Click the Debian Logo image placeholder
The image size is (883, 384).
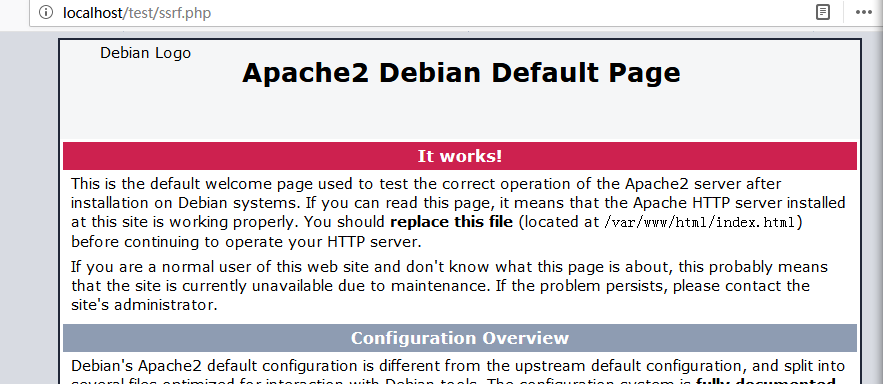pyautogui.click(x=145, y=53)
